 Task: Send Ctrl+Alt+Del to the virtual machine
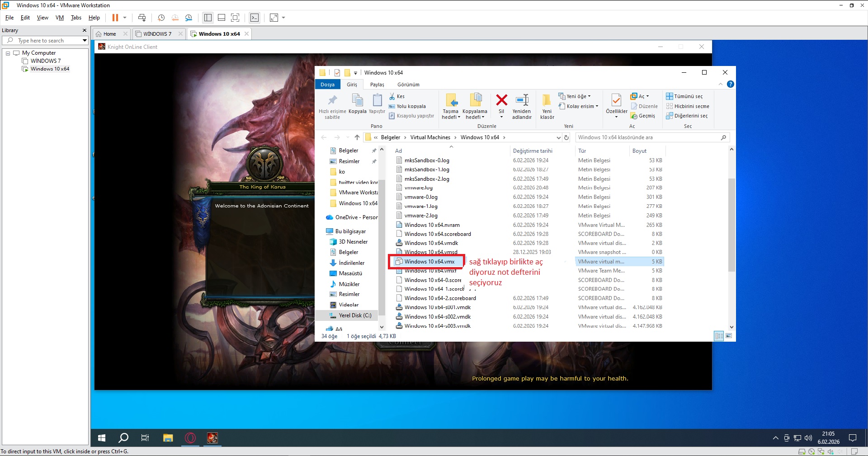142,18
